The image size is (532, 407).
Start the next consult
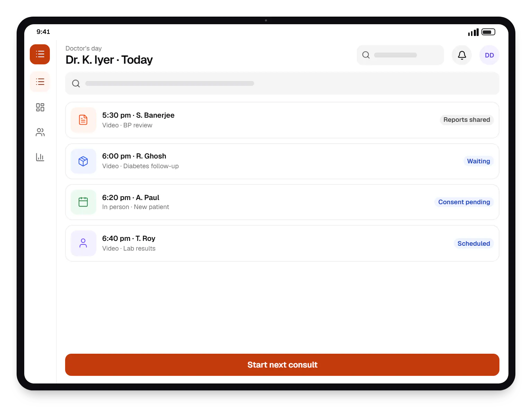pos(282,365)
